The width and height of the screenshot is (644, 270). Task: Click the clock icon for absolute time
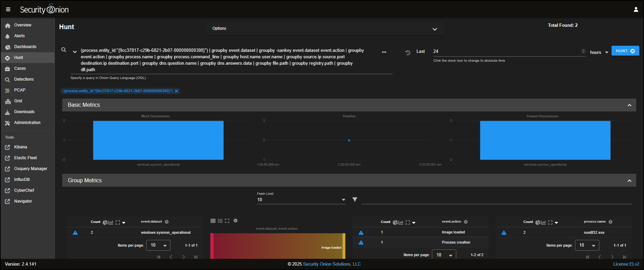pos(408,53)
